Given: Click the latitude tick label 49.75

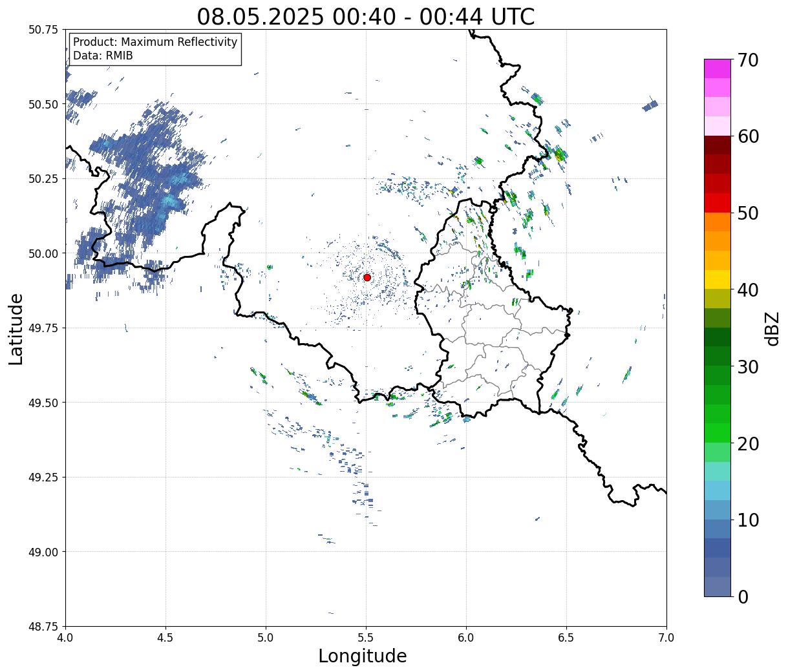Looking at the screenshot, I should (43, 328).
